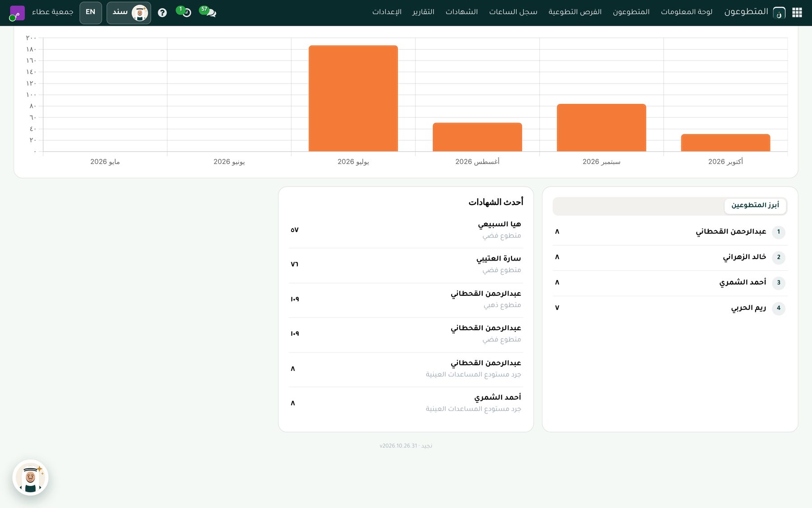The image size is (812, 508).
Task: Click value ٥٧ beside هيا السبيعي
Action: click(x=295, y=230)
